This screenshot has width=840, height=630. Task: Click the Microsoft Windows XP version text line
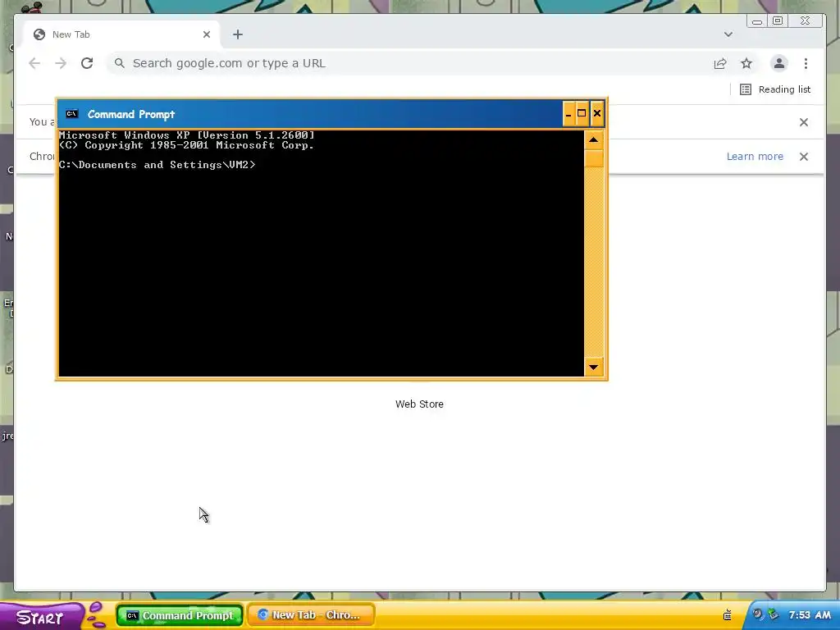187,135
